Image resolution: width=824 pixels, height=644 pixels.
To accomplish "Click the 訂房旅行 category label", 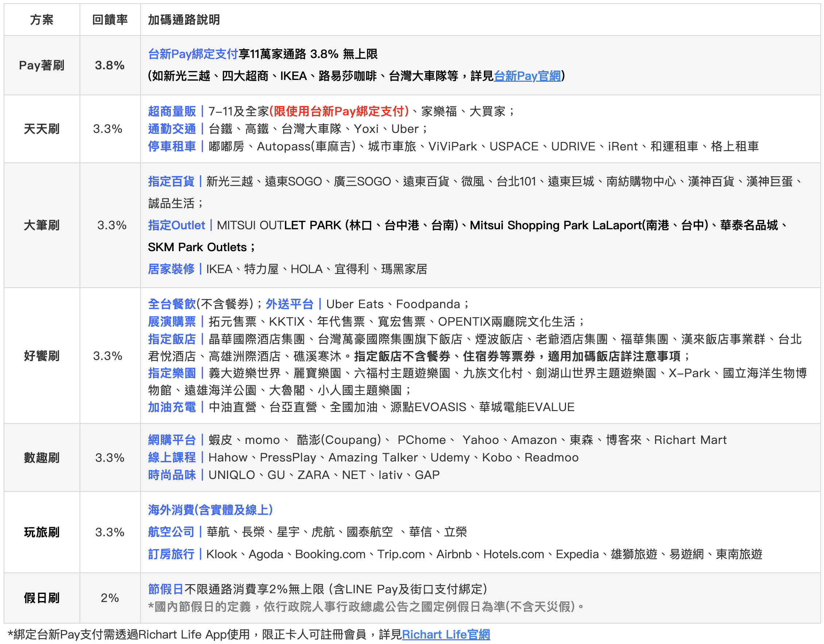I will (x=171, y=555).
